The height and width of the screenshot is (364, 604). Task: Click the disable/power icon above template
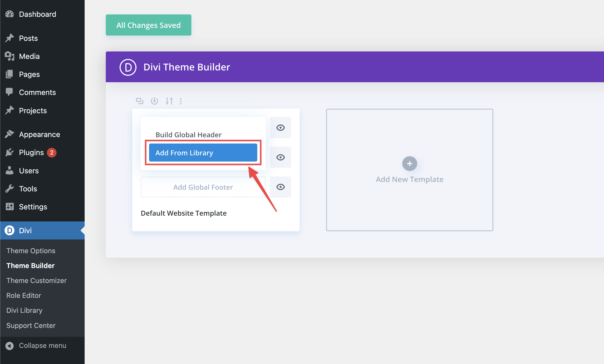tap(154, 101)
